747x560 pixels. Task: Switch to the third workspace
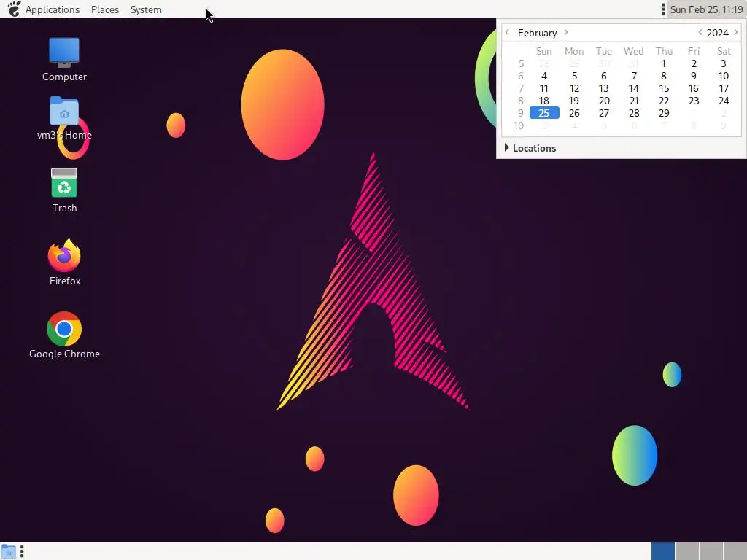pyautogui.click(x=711, y=551)
